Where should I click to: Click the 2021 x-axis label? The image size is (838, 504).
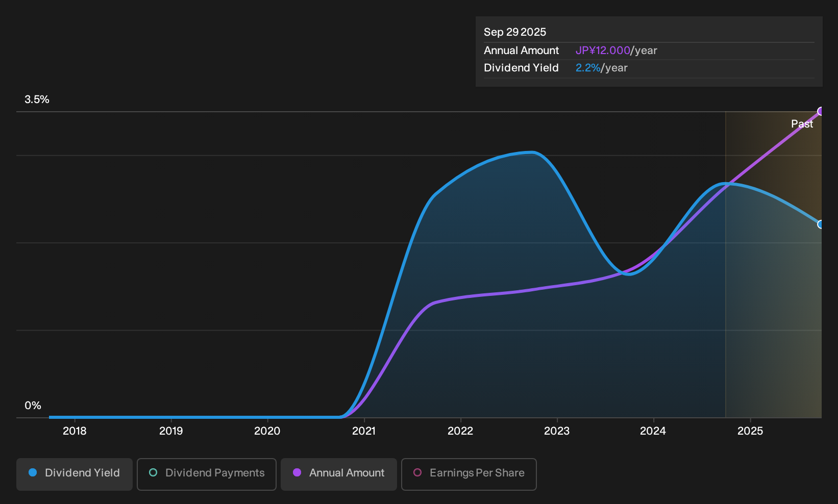tap(364, 431)
